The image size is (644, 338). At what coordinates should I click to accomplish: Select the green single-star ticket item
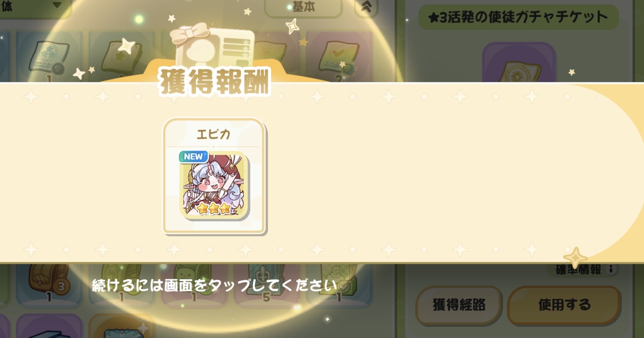click(x=121, y=57)
